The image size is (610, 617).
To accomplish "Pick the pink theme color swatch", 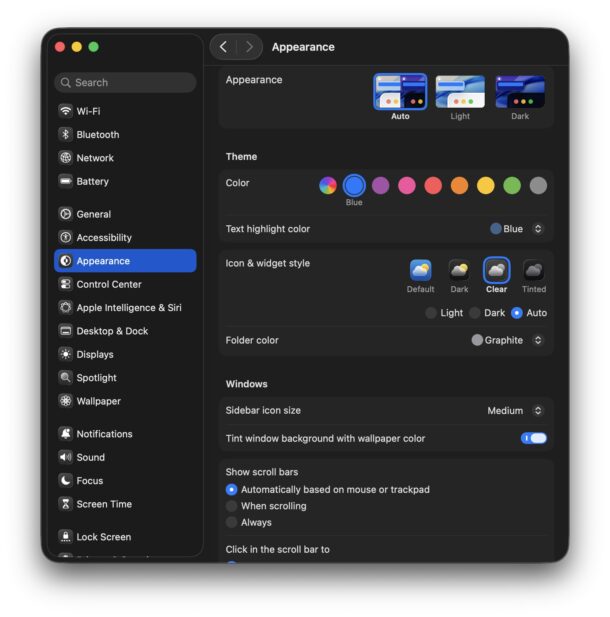I will tap(407, 185).
